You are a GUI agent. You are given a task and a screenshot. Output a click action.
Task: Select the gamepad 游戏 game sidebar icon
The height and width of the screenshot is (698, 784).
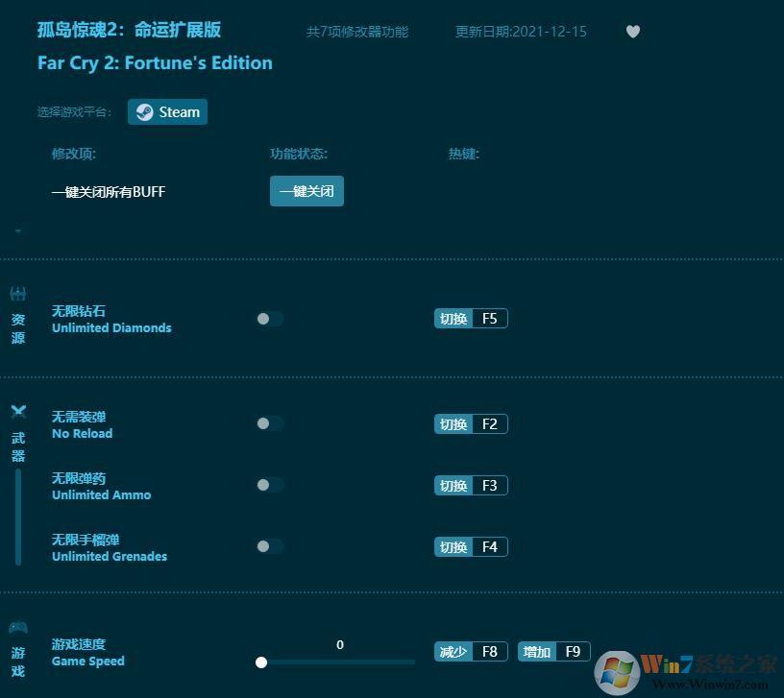tap(17, 630)
